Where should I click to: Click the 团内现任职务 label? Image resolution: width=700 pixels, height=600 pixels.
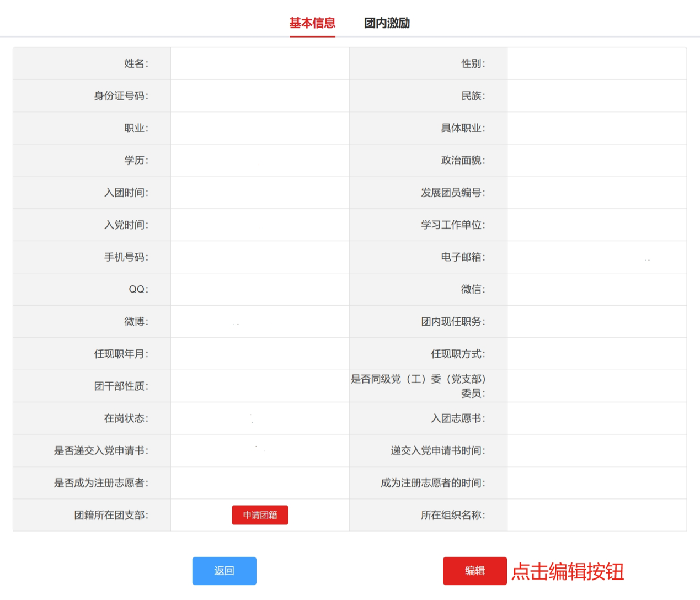453,322
